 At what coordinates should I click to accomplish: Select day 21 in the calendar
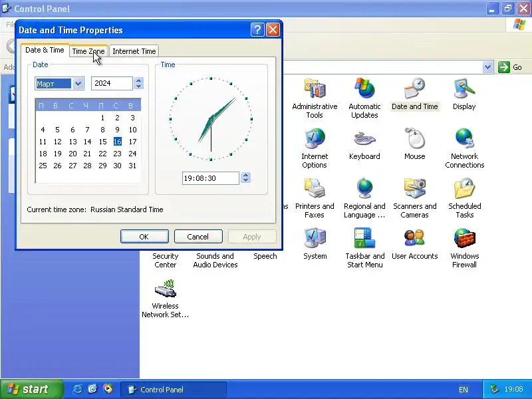point(88,154)
